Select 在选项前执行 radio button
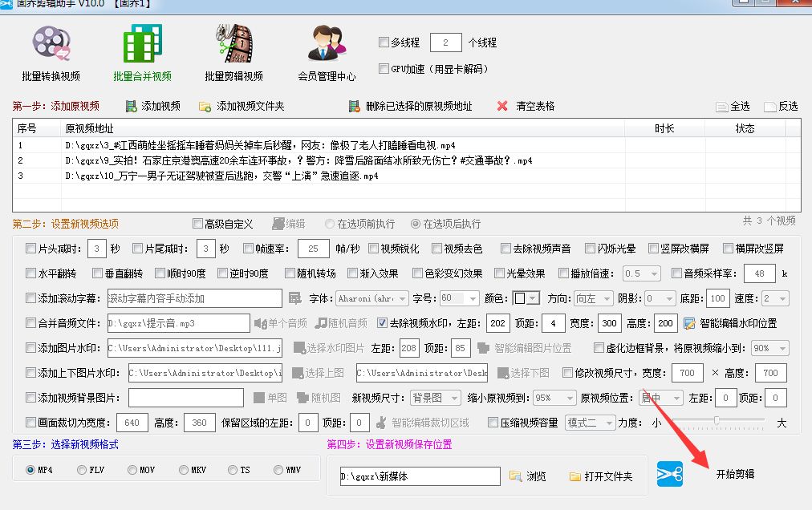Image resolution: width=812 pixels, height=510 pixels. (329, 224)
